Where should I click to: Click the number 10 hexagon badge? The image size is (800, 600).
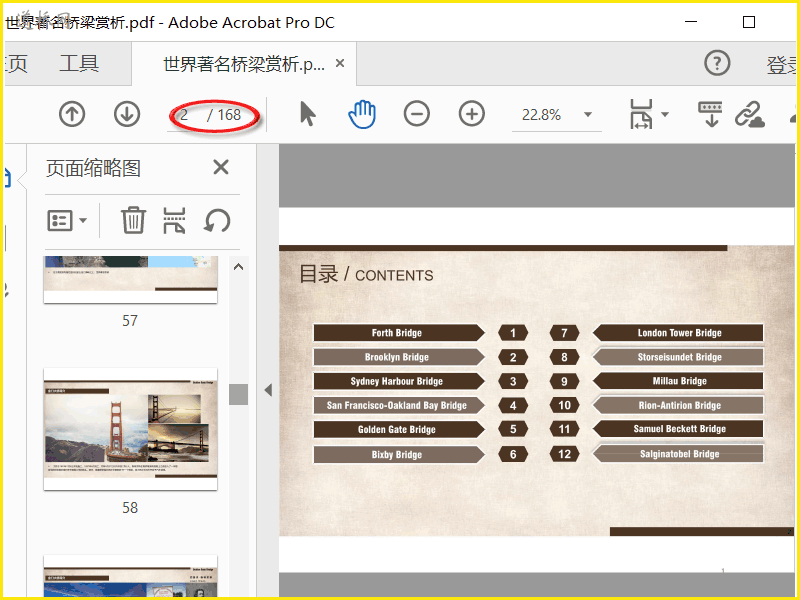tap(564, 406)
